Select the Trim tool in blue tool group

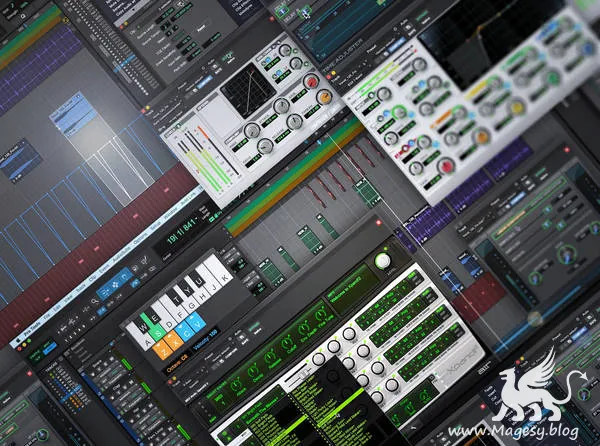point(104,292)
